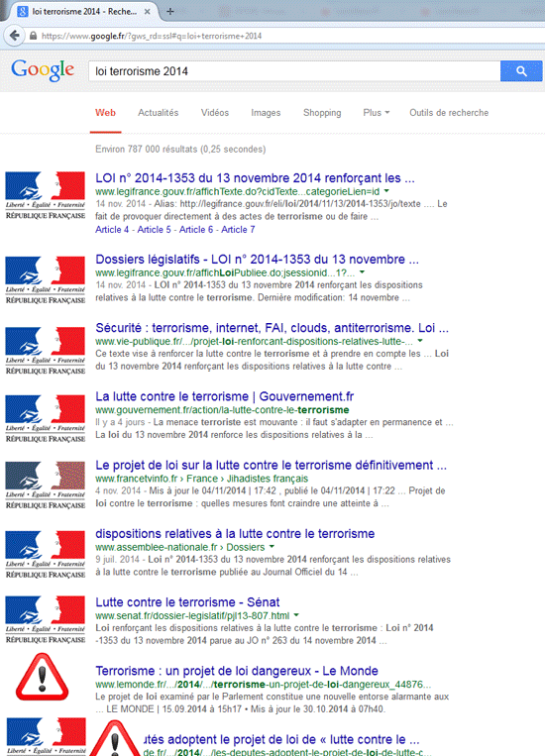Open 'La lutte contre le terrorisme | Gouvernement.fr' link
545x756 pixels.
pyautogui.click(x=224, y=396)
